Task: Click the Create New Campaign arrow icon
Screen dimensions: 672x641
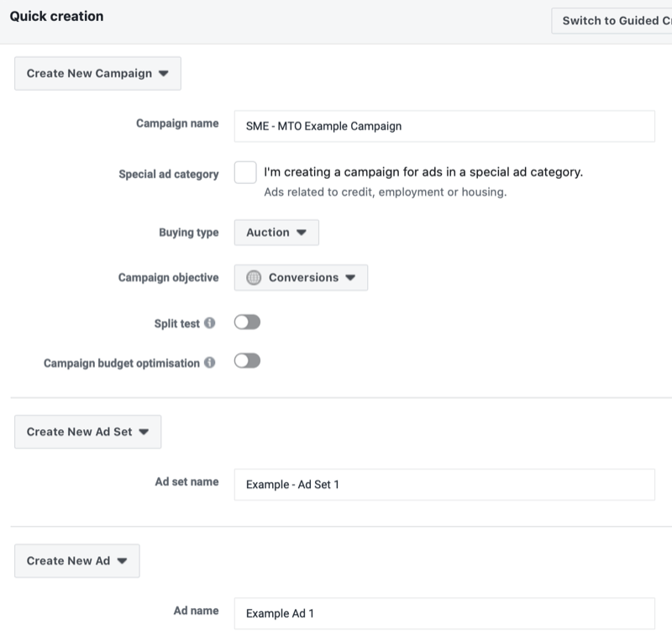Action: [x=164, y=73]
